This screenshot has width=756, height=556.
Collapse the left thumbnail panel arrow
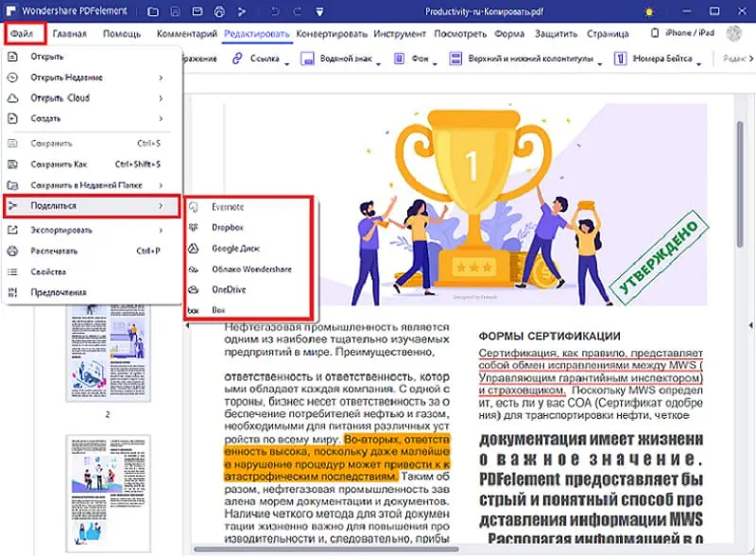click(187, 326)
